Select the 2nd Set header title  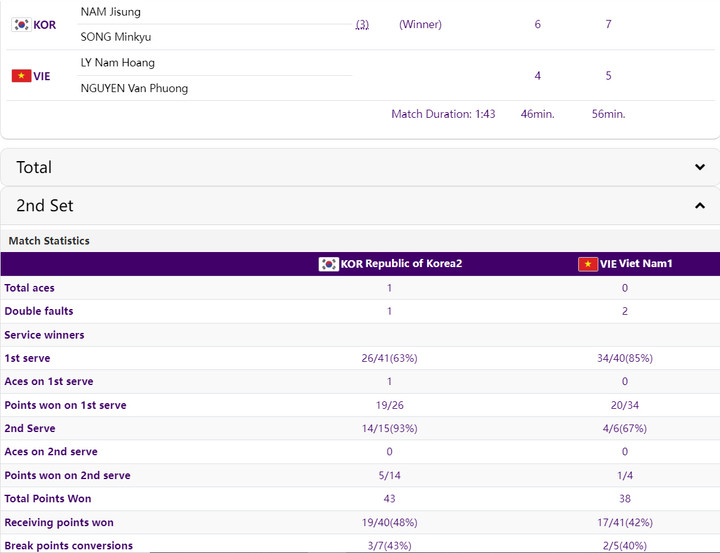pos(45,206)
